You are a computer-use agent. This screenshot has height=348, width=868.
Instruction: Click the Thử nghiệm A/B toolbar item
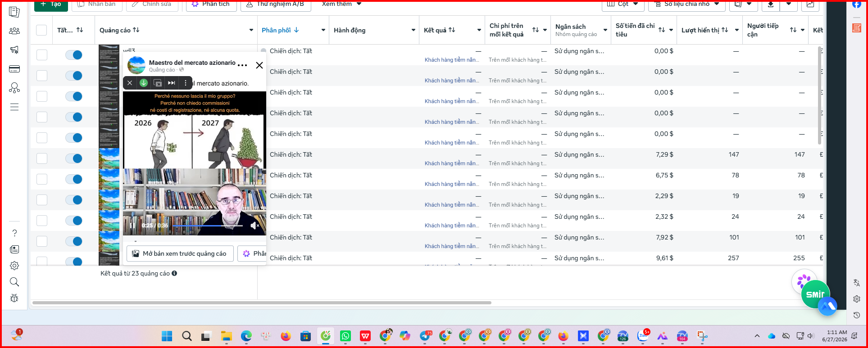276,4
